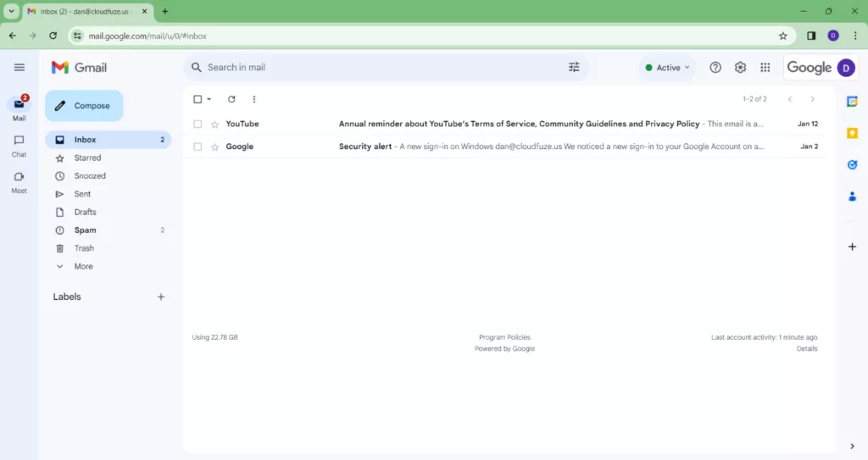Viewport: 868px width, 460px height.
Task: Select the Inbox (2) browser tab
Action: tap(88, 11)
